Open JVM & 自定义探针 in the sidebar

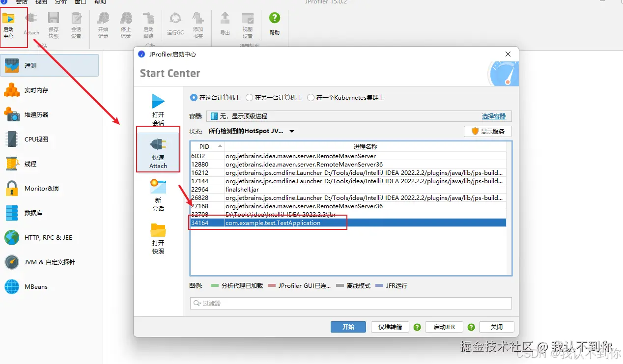pyautogui.click(x=49, y=262)
